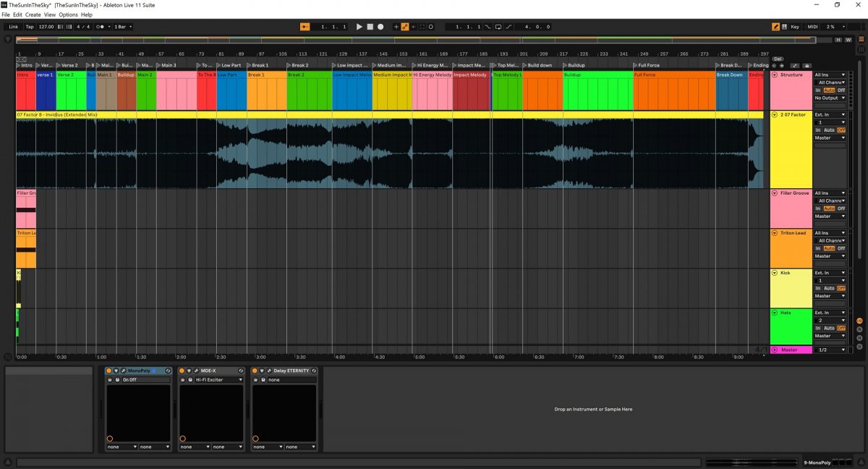The image size is (868, 469).
Task: Open the Create menu
Action: click(x=33, y=14)
